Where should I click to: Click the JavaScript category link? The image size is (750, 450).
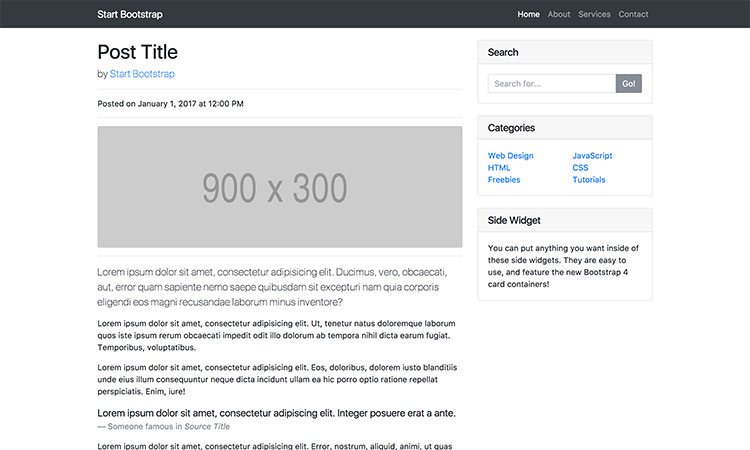[592, 156]
